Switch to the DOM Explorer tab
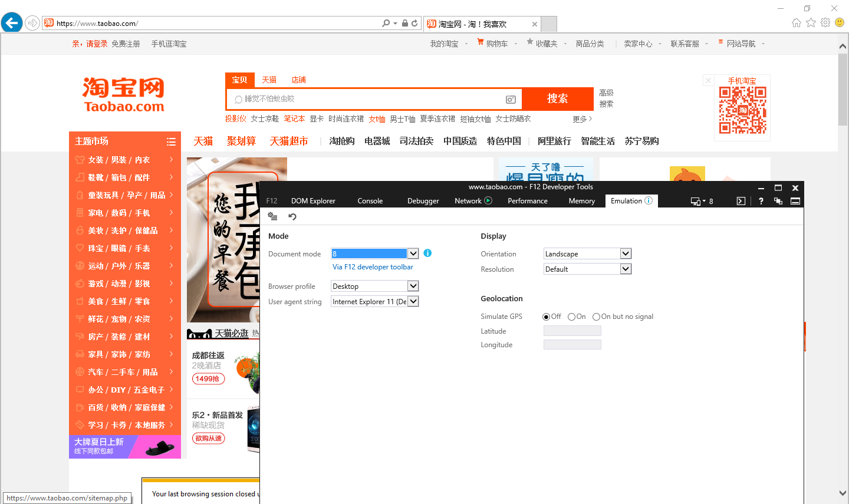The image size is (849, 504). coord(313,201)
